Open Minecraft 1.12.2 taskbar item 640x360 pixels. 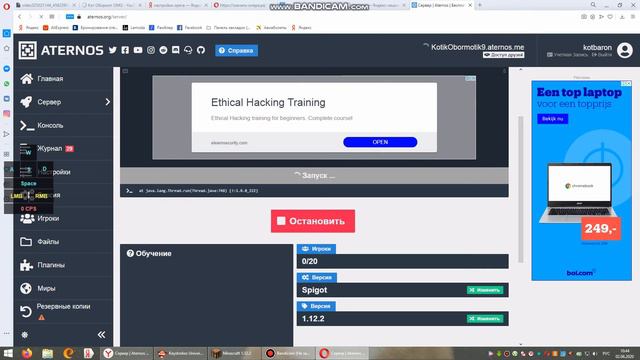click(233, 353)
